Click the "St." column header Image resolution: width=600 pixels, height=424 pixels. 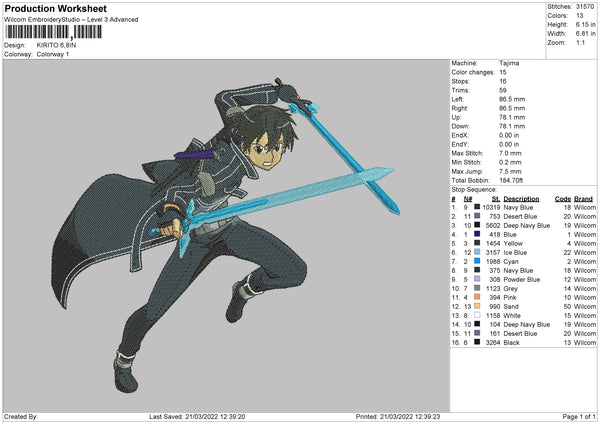click(x=496, y=199)
